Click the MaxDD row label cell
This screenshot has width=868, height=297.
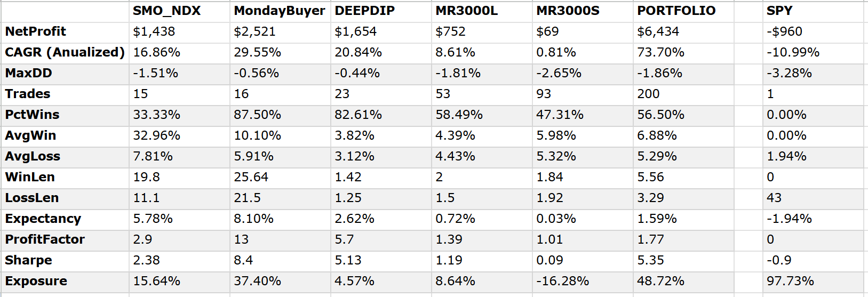(x=28, y=73)
